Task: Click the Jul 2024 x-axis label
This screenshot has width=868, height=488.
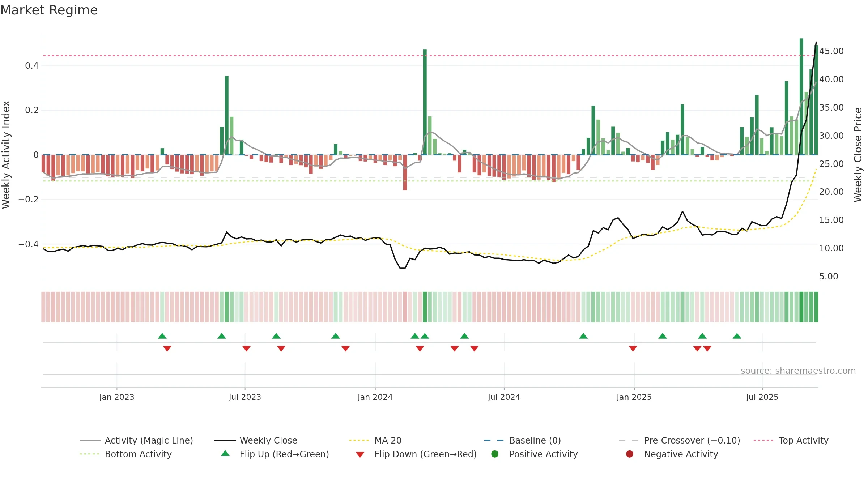Action: click(x=504, y=397)
